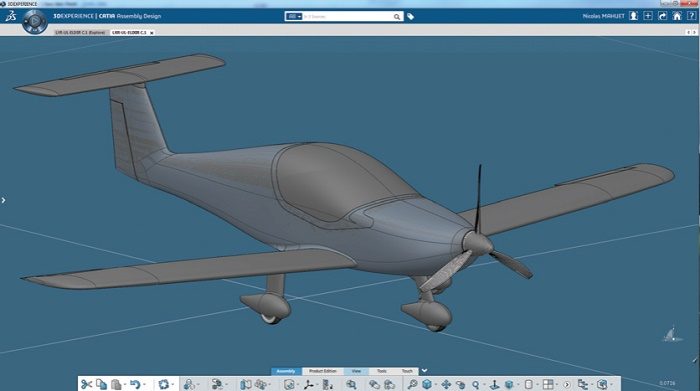Click the Copy icon in the bottom toolbar
Screen dimensions: 700x391
tap(101, 384)
